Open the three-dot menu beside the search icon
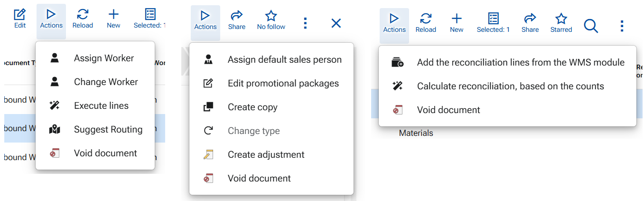The image size is (644, 201). 622,26
